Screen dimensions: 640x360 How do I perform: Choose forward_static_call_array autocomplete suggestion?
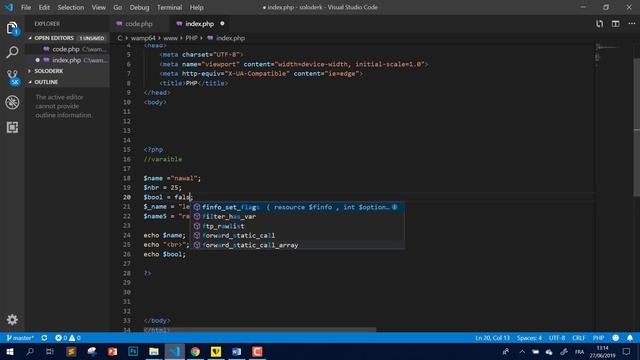tap(298, 245)
